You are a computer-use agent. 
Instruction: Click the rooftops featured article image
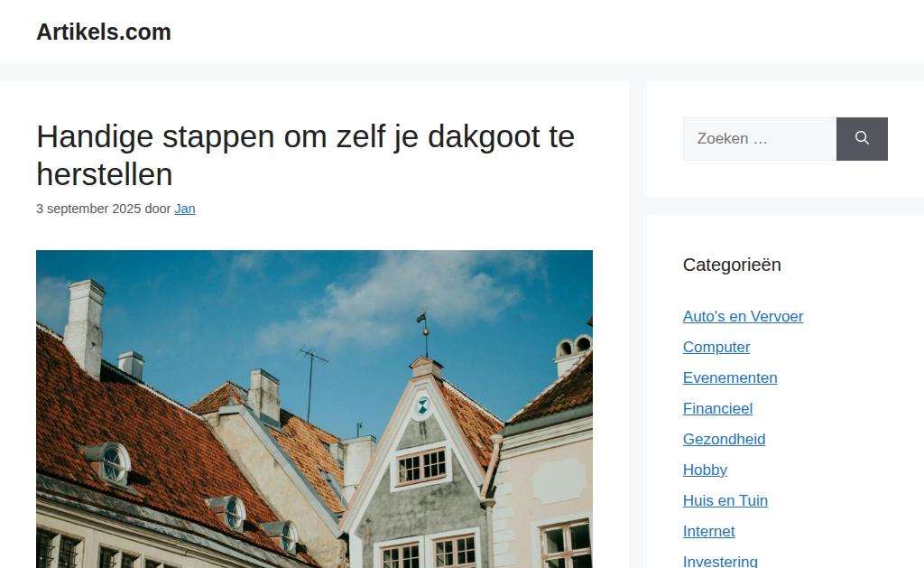pos(314,409)
